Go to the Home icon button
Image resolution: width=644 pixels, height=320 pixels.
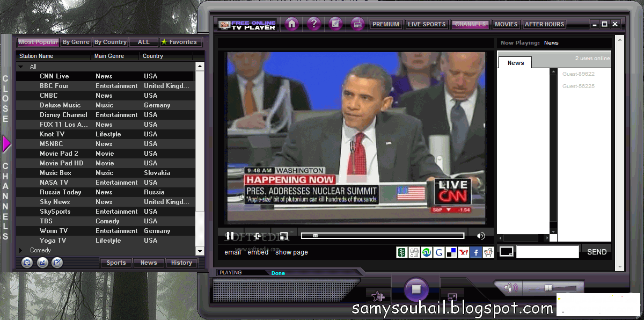(291, 24)
